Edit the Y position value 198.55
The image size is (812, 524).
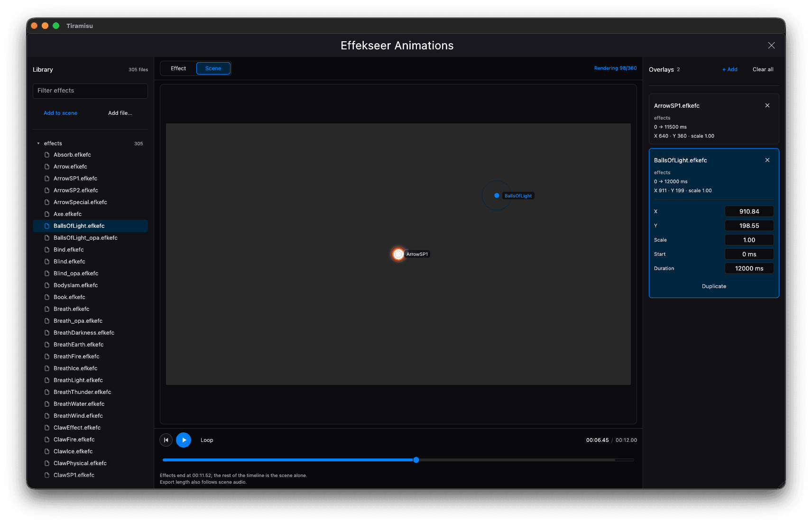coord(749,226)
